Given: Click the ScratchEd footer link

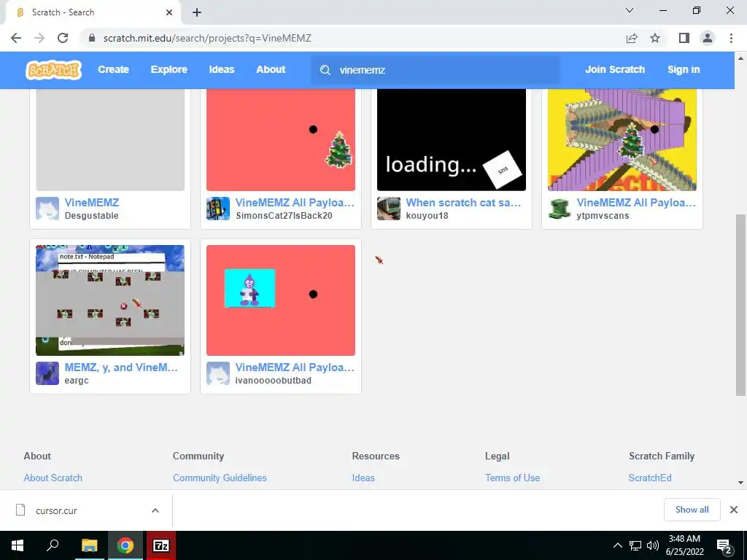Looking at the screenshot, I should click(x=650, y=478).
